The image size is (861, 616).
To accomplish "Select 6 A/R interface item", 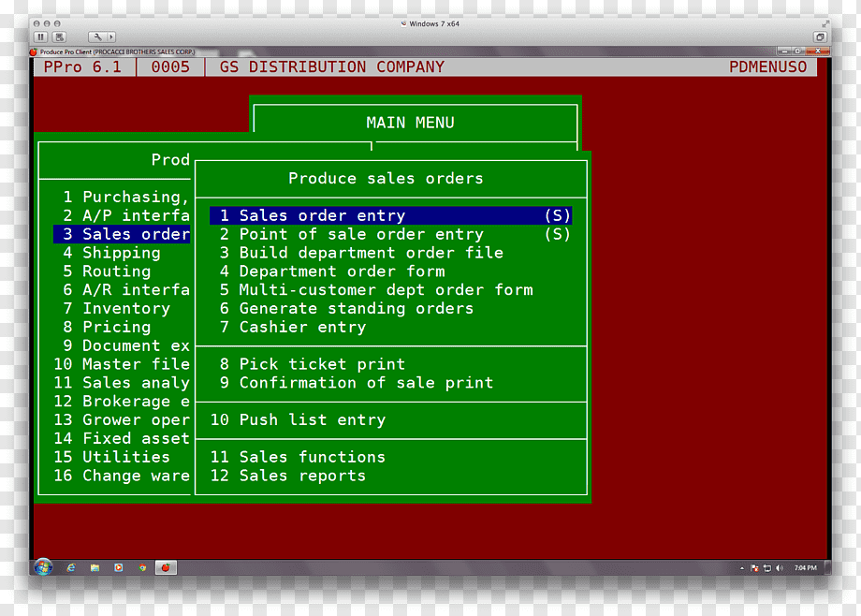I will coord(122,289).
